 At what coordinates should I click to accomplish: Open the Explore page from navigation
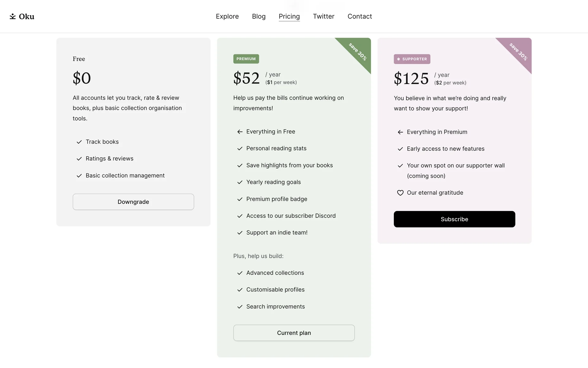pyautogui.click(x=227, y=17)
